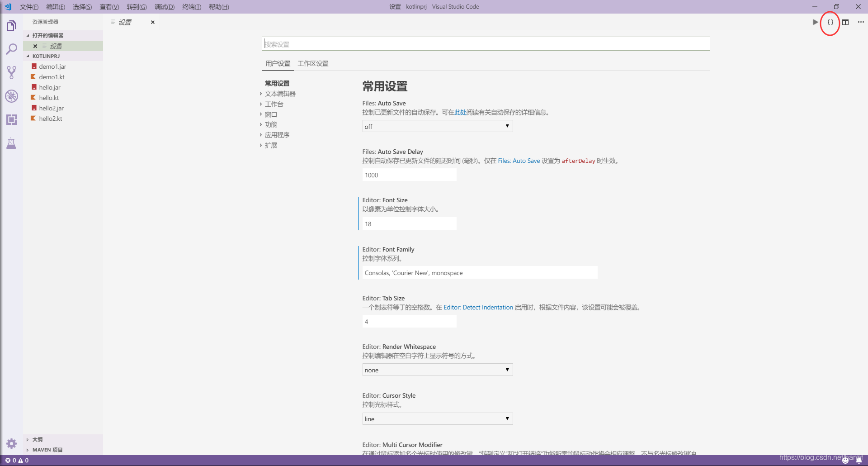
Task: Open the 调试(D) menu
Action: (x=165, y=7)
